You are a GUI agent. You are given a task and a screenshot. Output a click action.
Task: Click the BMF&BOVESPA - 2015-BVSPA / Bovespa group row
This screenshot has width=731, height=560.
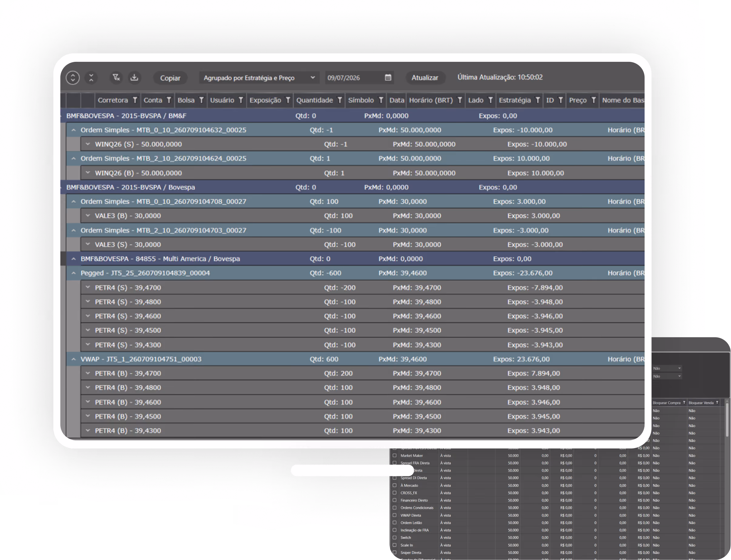(352, 187)
